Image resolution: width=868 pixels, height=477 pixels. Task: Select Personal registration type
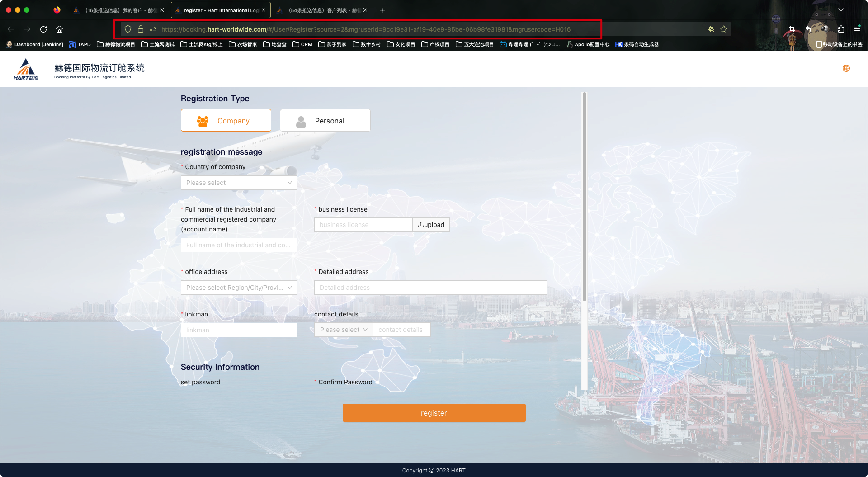tap(325, 121)
